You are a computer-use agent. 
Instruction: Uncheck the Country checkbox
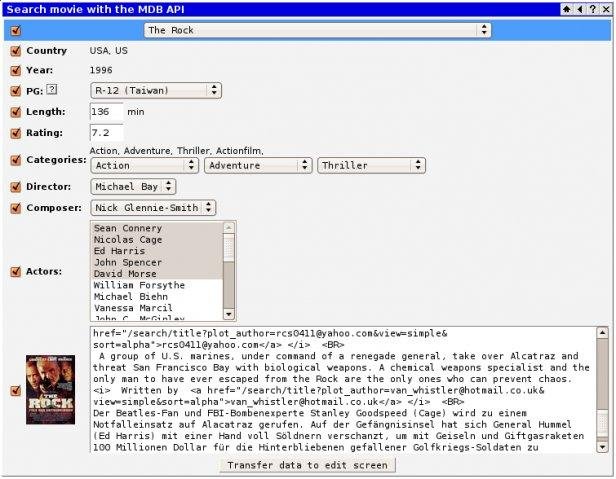pos(16,51)
